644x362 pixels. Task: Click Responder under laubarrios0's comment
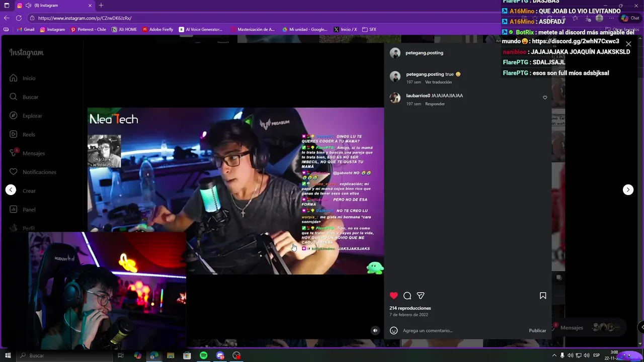pos(435,104)
